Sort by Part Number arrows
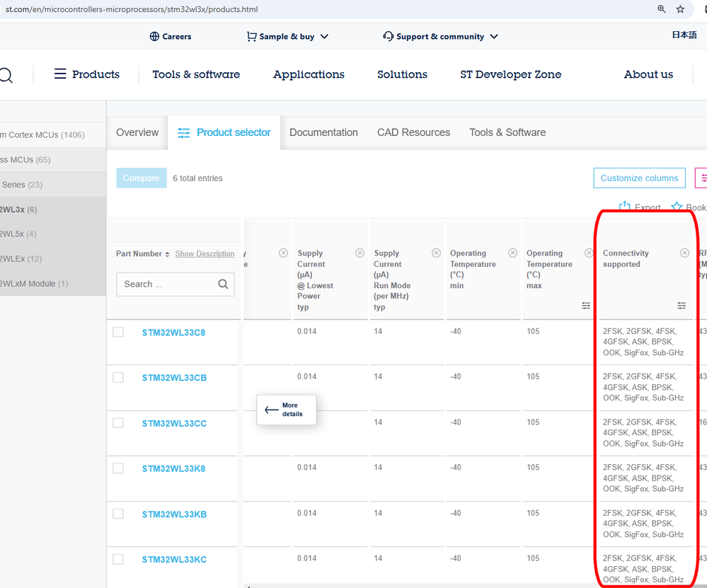This screenshot has width=707, height=588. (167, 254)
